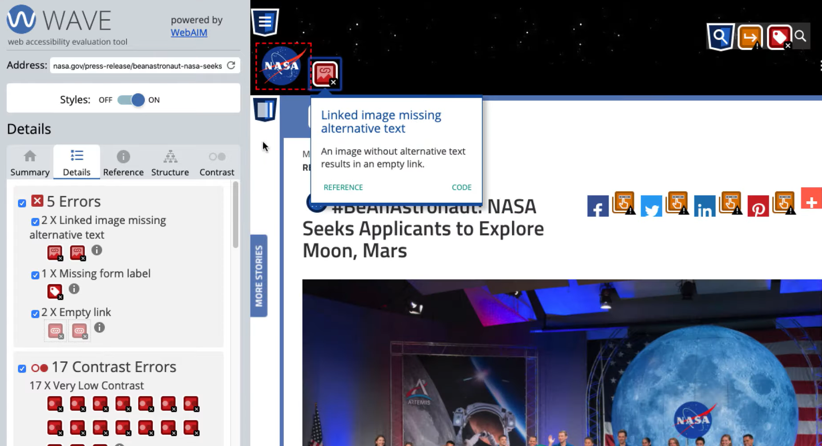Uncheck the 17 Contrast Errors checkbox
Screen dimensions: 822x446
coord(22,369)
